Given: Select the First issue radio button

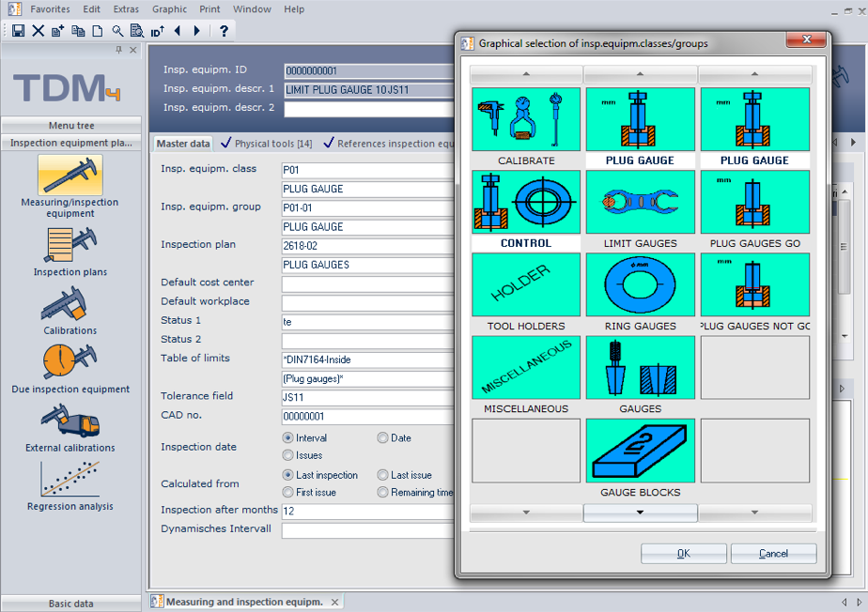Looking at the screenshot, I should tap(287, 492).
